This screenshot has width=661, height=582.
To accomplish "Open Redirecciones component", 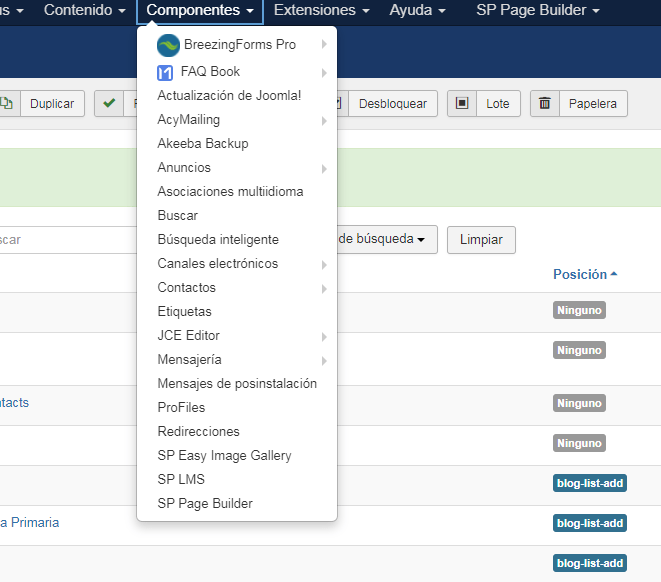I will point(199,432).
